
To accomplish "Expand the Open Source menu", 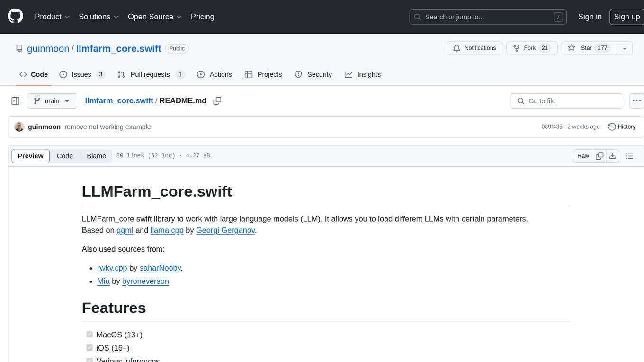I will coord(155,17).
